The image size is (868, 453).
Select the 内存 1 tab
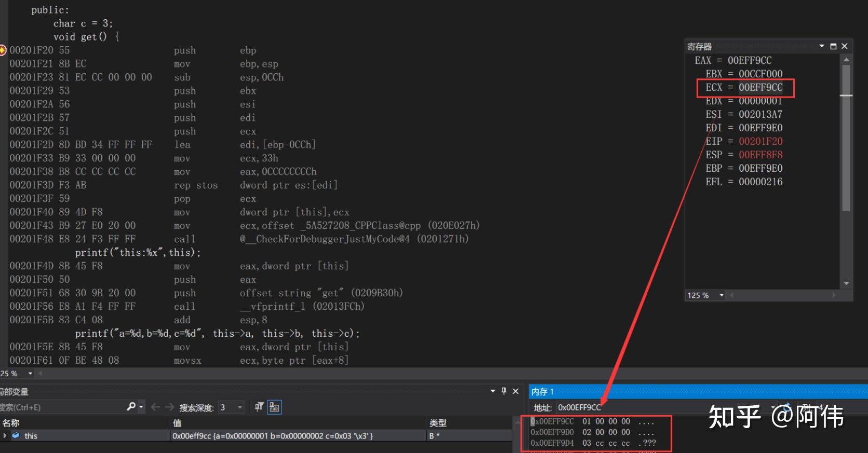tap(542, 392)
